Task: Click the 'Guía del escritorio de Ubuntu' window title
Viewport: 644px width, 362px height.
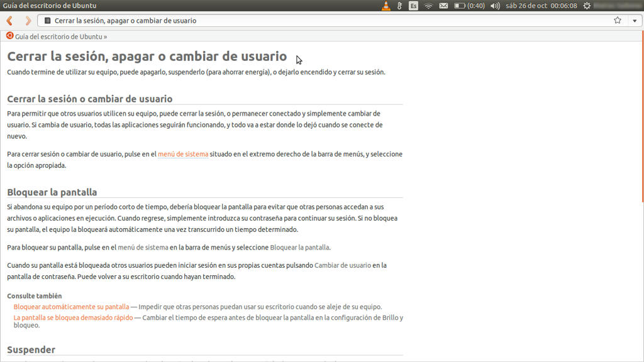Action: 50,6
